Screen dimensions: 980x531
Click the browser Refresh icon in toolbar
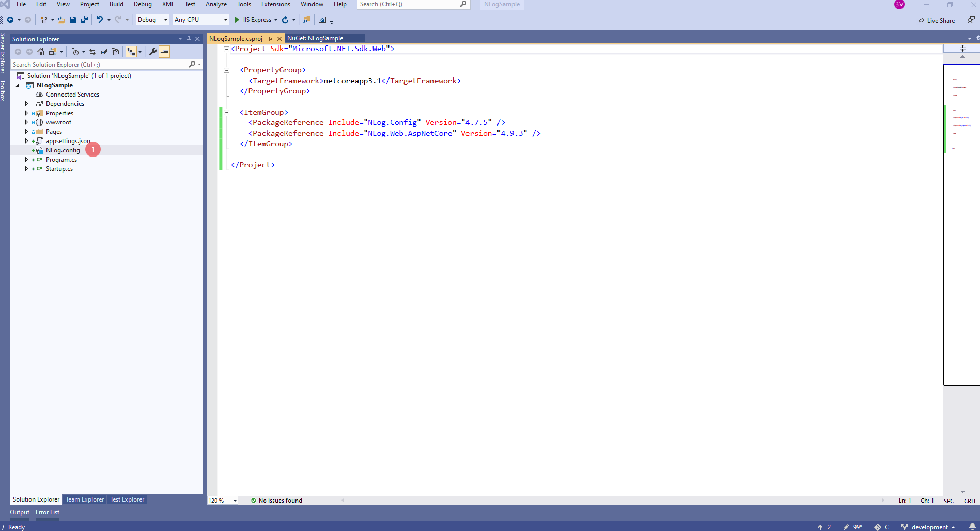285,20
